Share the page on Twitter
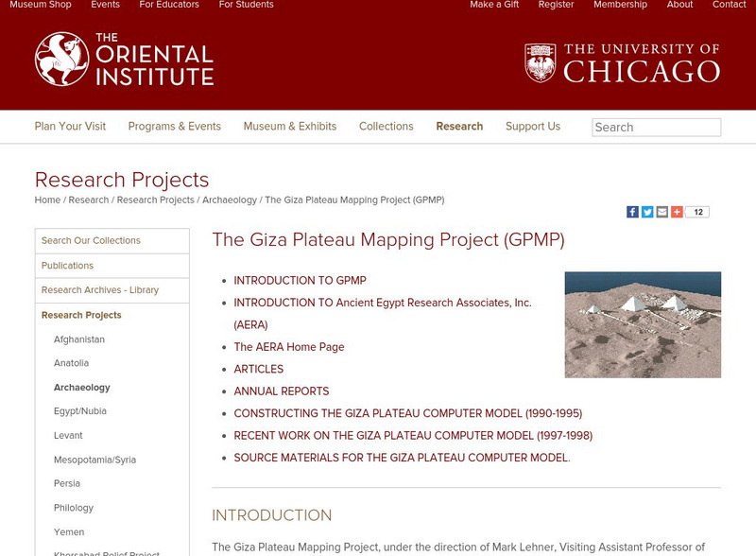This screenshot has width=756, height=556. tap(645, 212)
